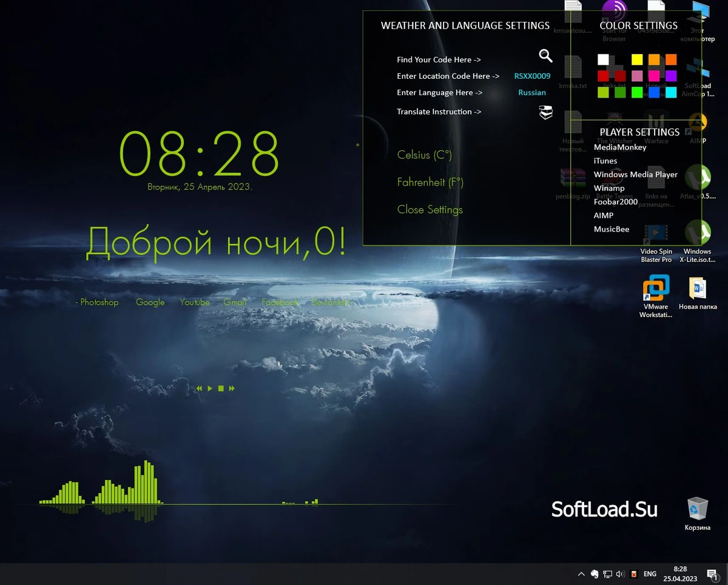Pick the purple color swatch
This screenshot has width=728, height=585.
(x=671, y=76)
